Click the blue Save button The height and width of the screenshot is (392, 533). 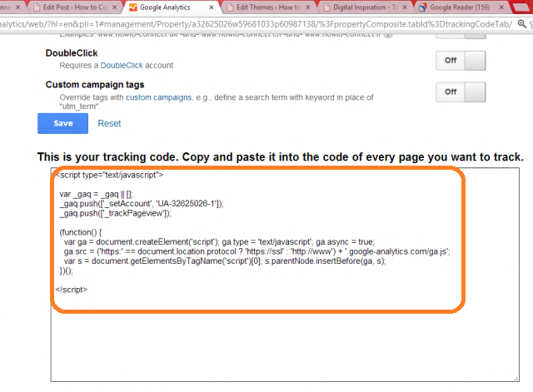point(63,123)
